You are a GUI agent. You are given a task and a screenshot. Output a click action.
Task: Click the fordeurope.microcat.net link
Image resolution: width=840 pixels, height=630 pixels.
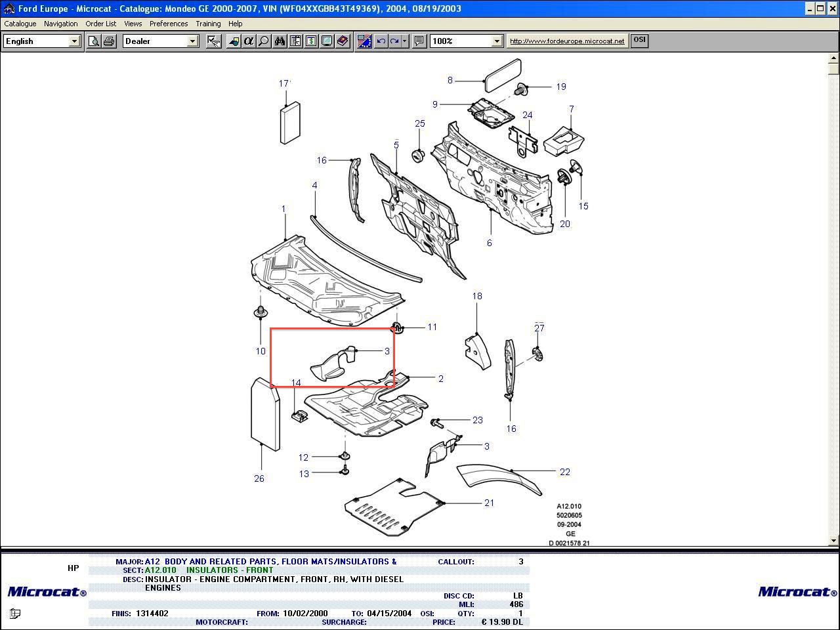(x=567, y=41)
